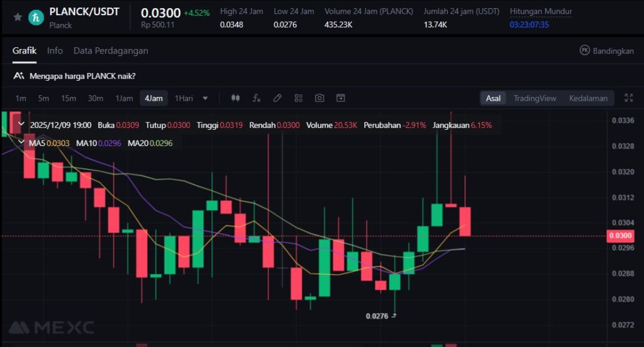Expand more timeframe options dropdown arrow
Screen dimensions: 644x347
[205, 98]
